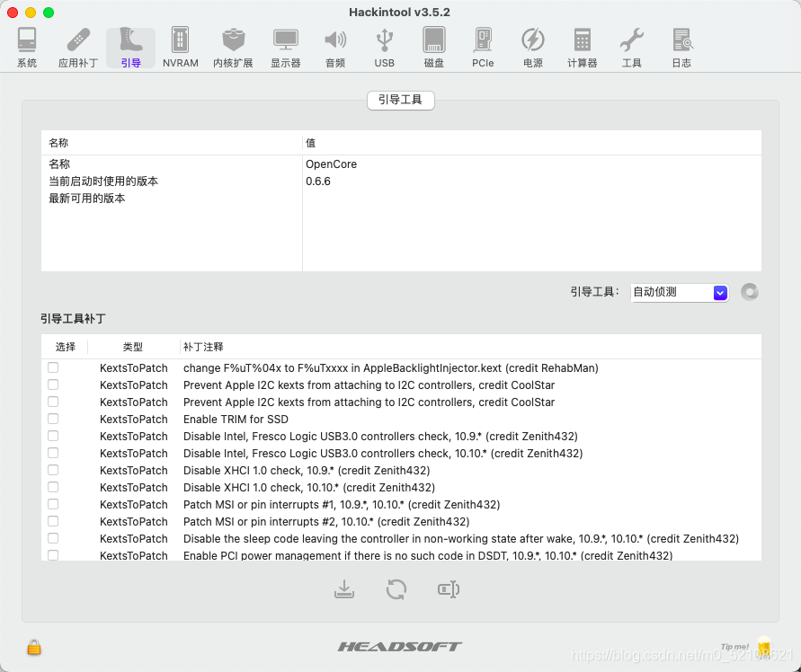Select the 最新可用的版本 row
Image resolution: width=801 pixels, height=672 pixels.
[401, 199]
